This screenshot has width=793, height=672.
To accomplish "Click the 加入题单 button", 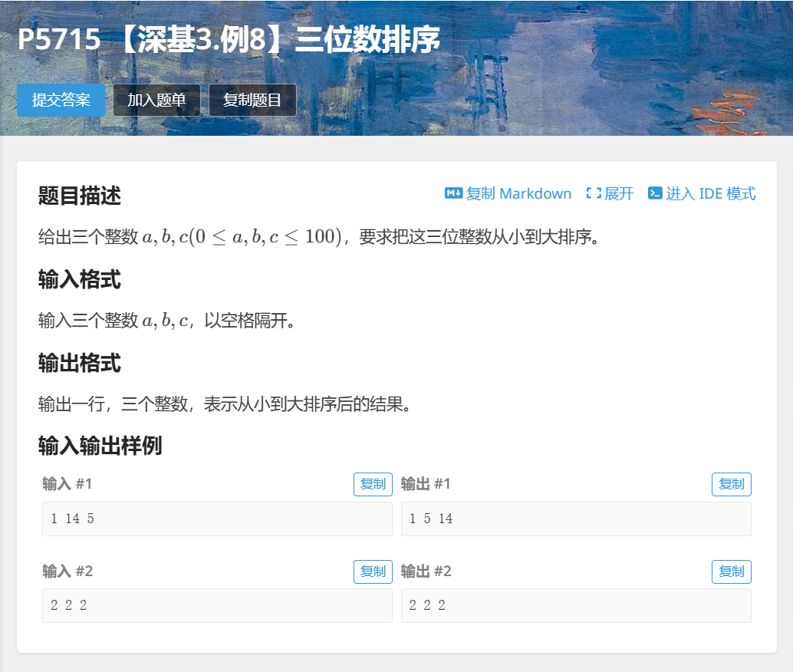I will pos(156,100).
